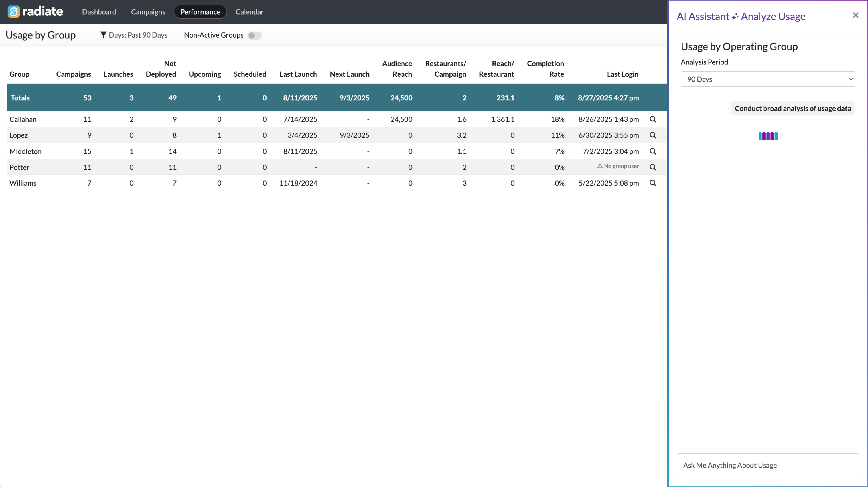Select the Performance tab
The height and width of the screenshot is (487, 868).
click(200, 12)
